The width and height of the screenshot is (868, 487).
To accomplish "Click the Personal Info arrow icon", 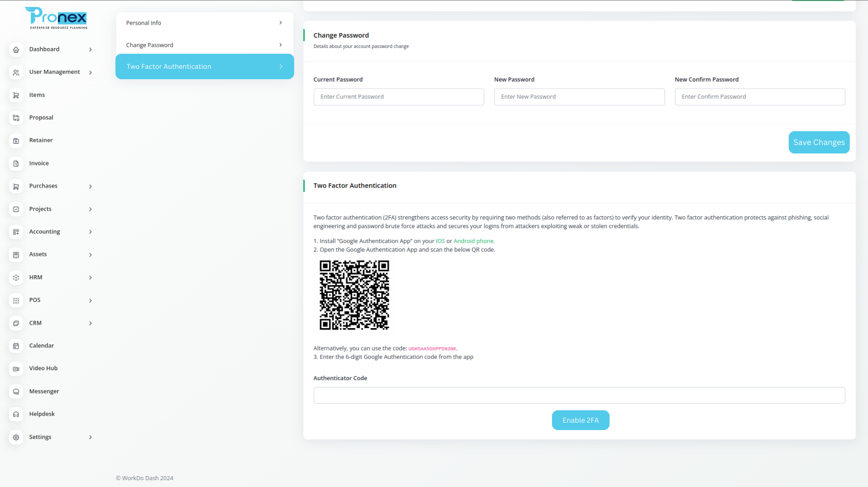I will (281, 23).
